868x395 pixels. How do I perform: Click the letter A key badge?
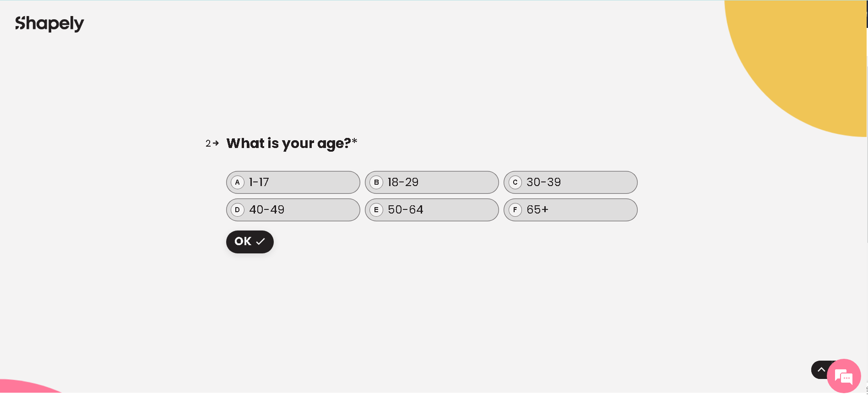coord(237,182)
